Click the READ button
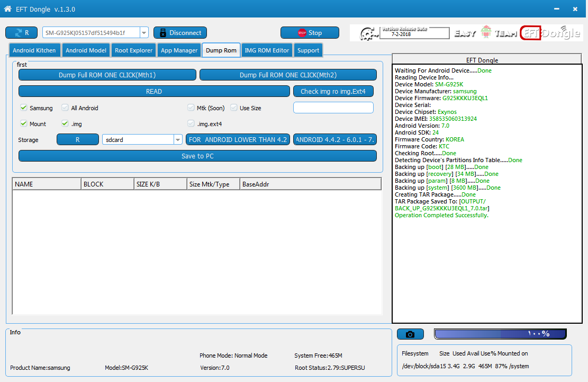Screen dimensions: 588x382 pos(154,91)
